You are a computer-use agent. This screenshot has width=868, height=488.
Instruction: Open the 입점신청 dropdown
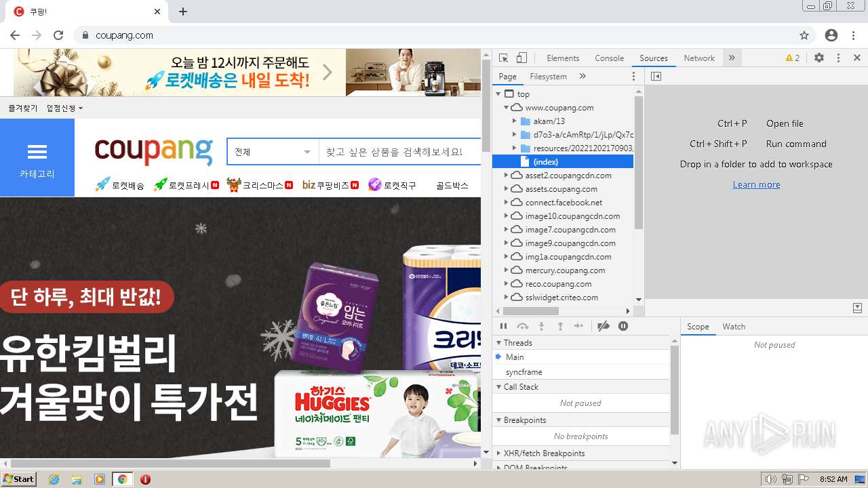tap(64, 108)
